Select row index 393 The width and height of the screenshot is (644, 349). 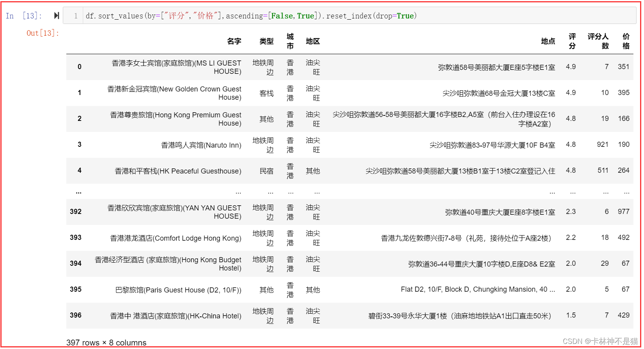(x=76, y=238)
